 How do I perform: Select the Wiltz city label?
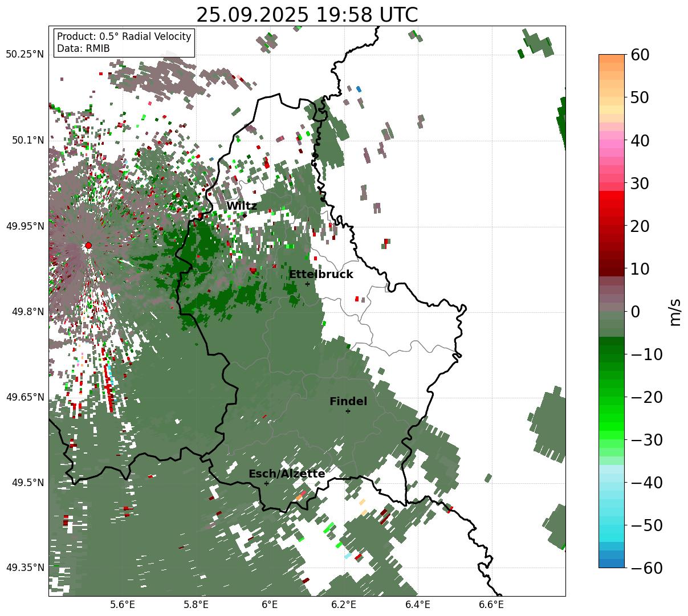pyautogui.click(x=242, y=206)
